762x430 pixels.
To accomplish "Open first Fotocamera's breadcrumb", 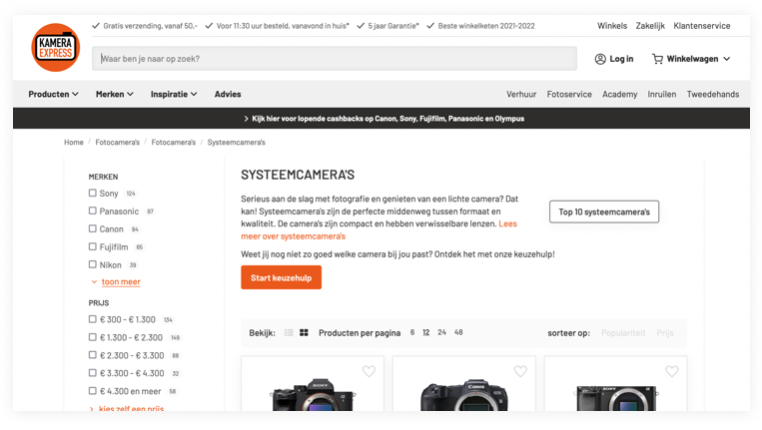I will (x=117, y=142).
